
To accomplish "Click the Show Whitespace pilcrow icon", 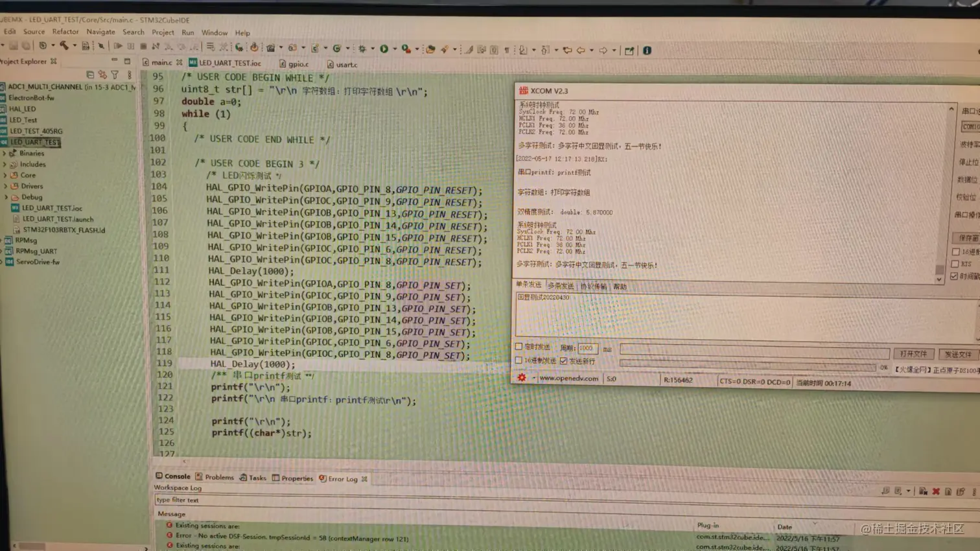I will [507, 50].
